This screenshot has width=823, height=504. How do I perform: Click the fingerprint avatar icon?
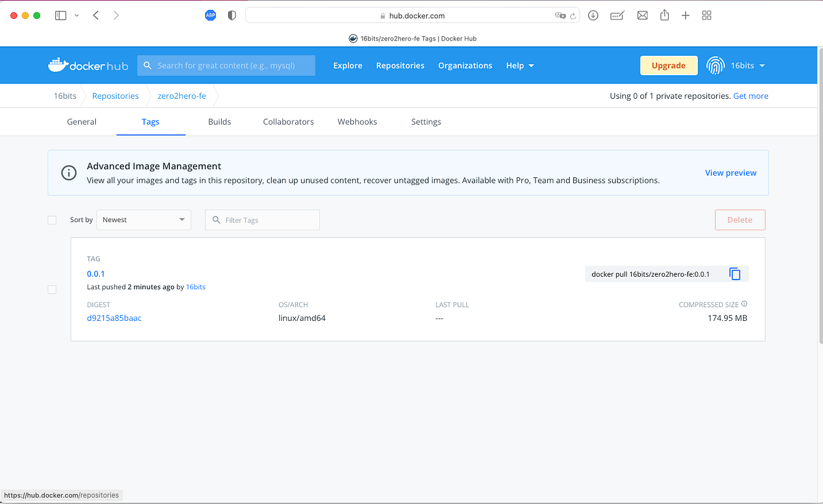[x=715, y=65]
